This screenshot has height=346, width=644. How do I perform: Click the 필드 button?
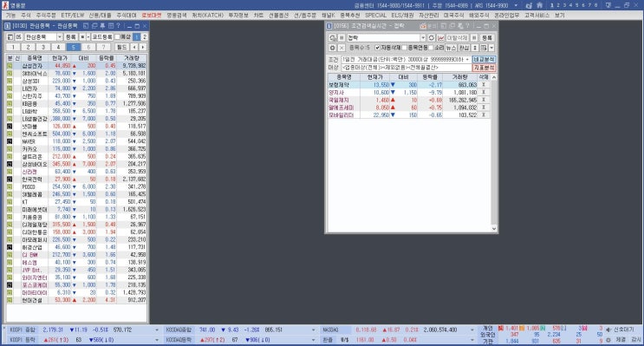tap(122, 47)
